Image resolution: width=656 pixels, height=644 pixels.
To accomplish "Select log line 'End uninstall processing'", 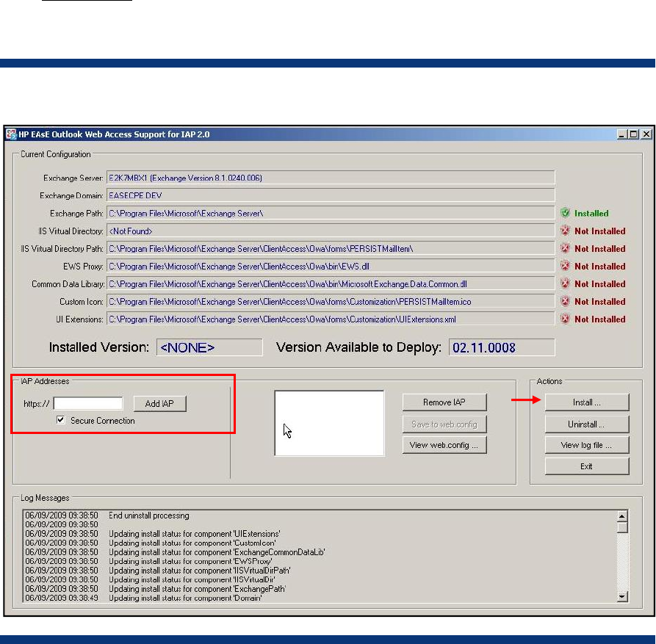I will (x=148, y=515).
